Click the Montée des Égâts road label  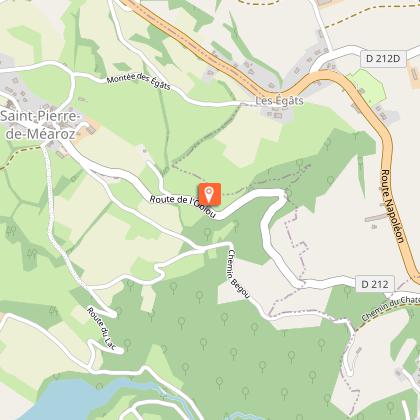[139, 82]
